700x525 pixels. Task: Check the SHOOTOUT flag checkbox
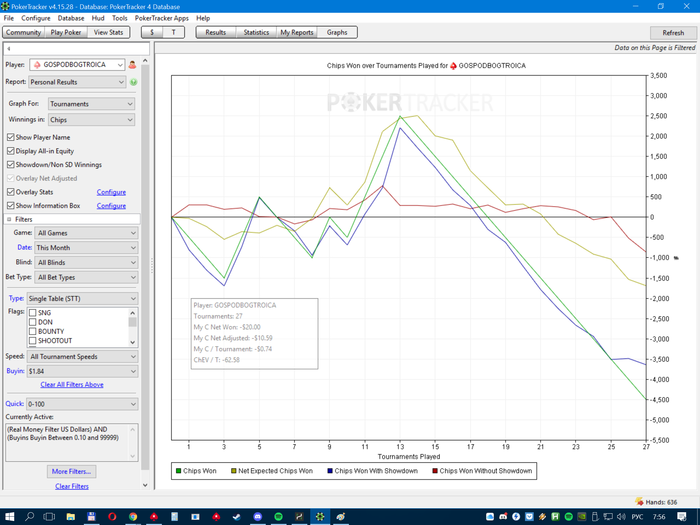pos(33,341)
